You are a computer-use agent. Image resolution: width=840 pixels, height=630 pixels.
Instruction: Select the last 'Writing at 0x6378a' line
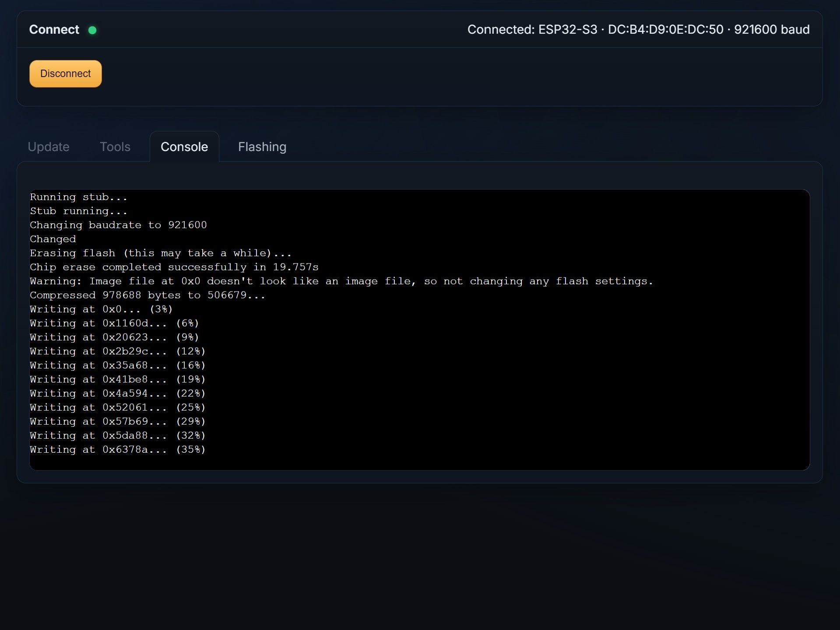point(117,449)
